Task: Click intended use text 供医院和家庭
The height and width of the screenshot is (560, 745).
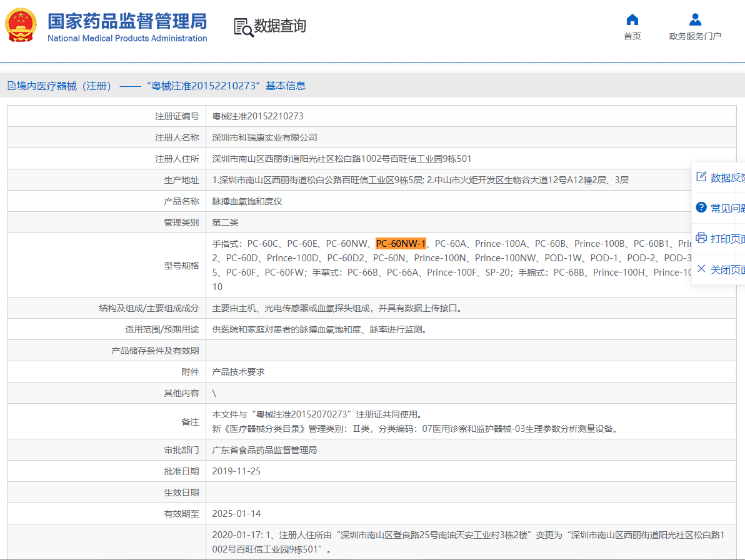Action: point(321,329)
